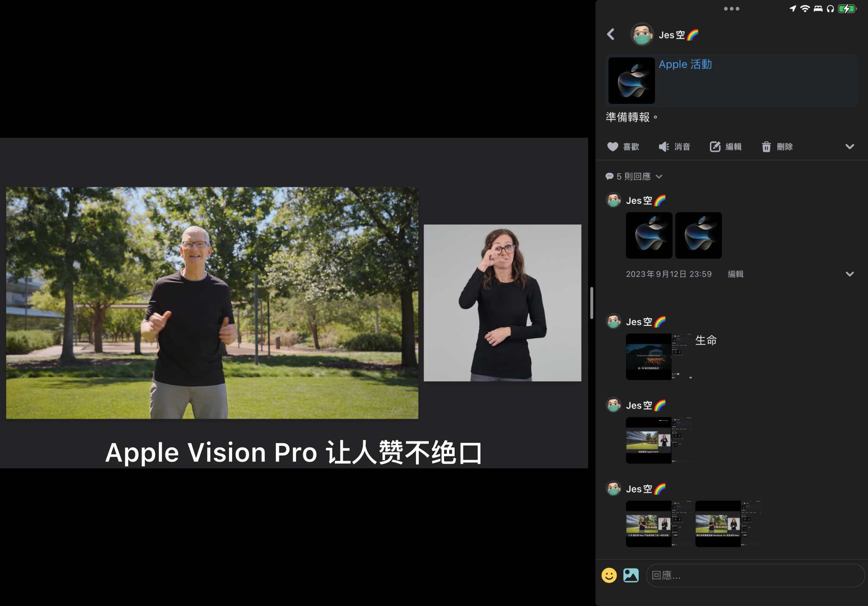This screenshot has width=868, height=606.
Task: Click 編輯 next to 2023年9月12日 timestamp
Action: pos(735,274)
